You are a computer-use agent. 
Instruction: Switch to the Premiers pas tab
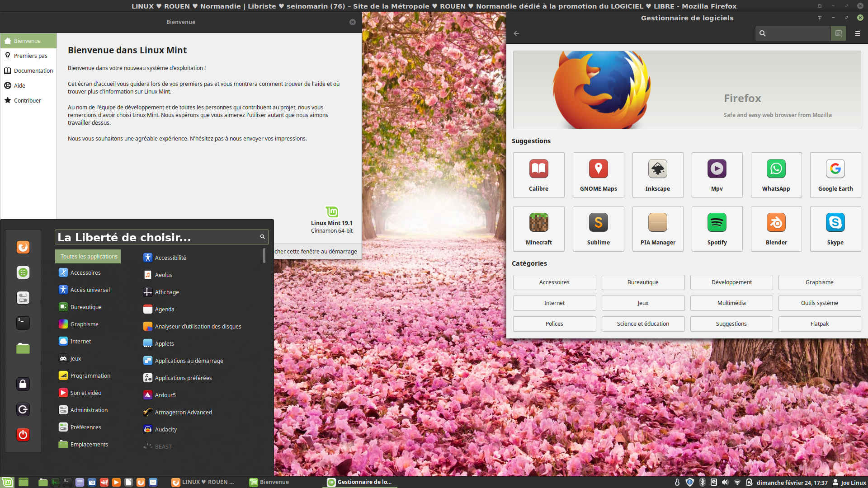(x=30, y=56)
